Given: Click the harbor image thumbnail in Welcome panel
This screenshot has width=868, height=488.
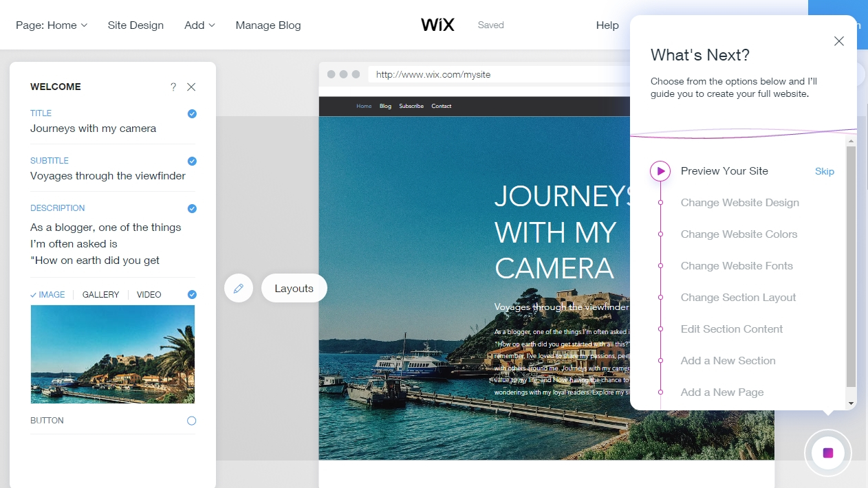Looking at the screenshot, I should click(x=113, y=355).
